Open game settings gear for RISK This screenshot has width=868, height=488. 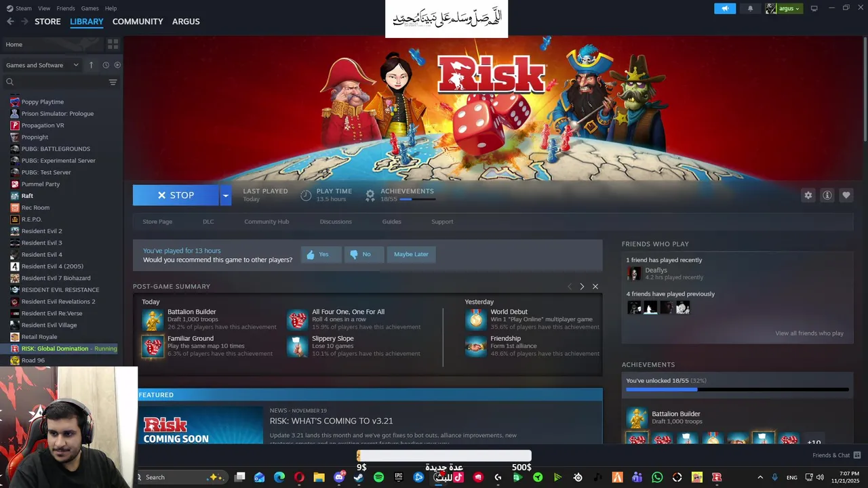click(x=808, y=195)
